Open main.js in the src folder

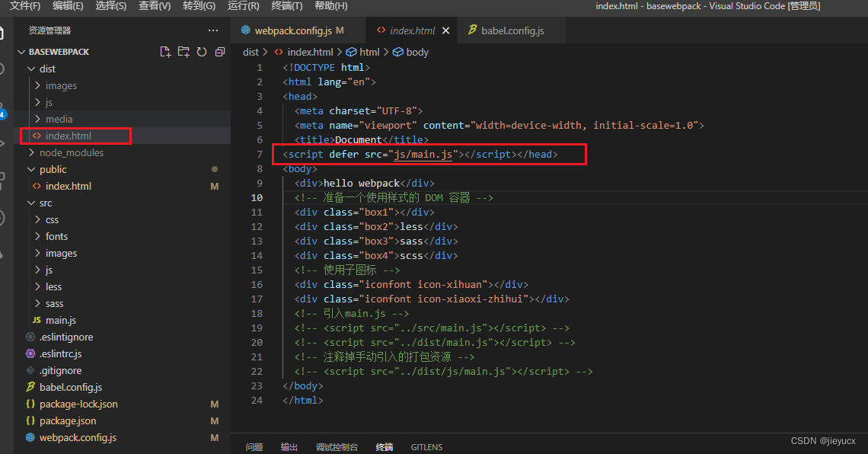[x=122, y=320]
